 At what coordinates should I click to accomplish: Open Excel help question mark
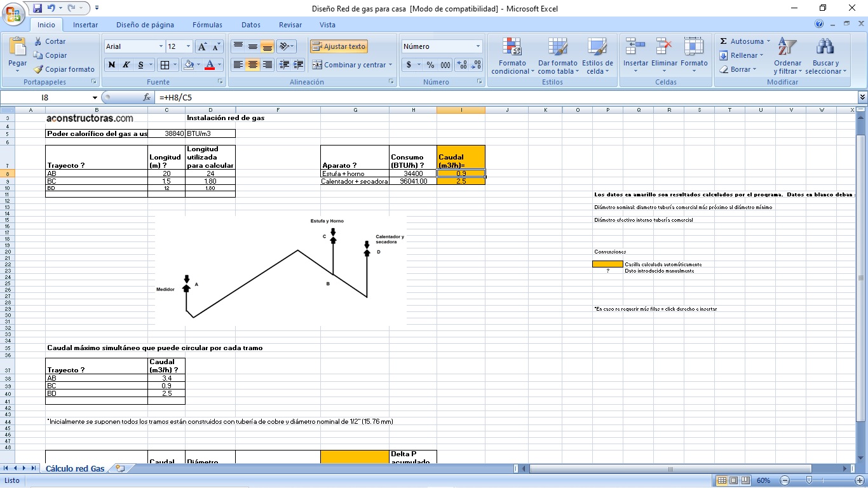click(x=819, y=24)
